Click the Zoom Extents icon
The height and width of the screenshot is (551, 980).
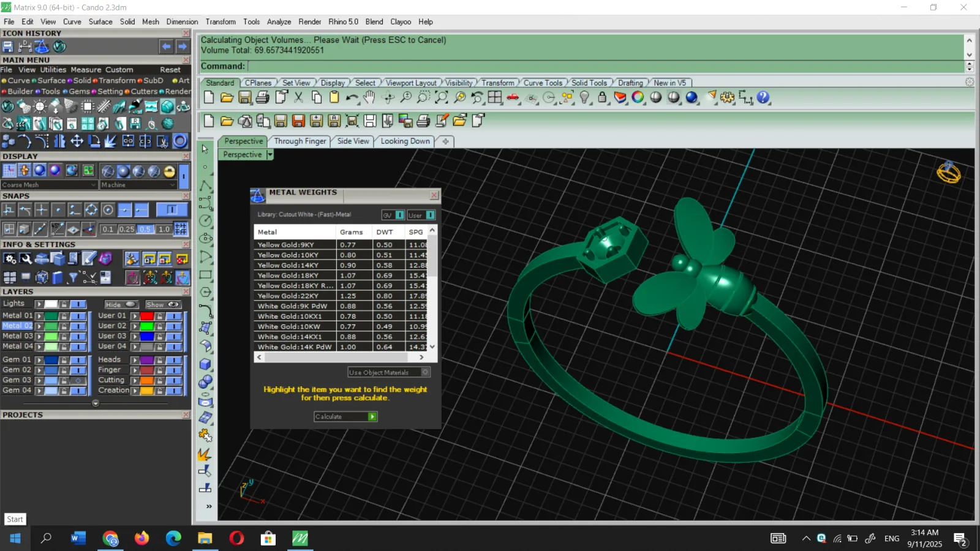pos(441,97)
